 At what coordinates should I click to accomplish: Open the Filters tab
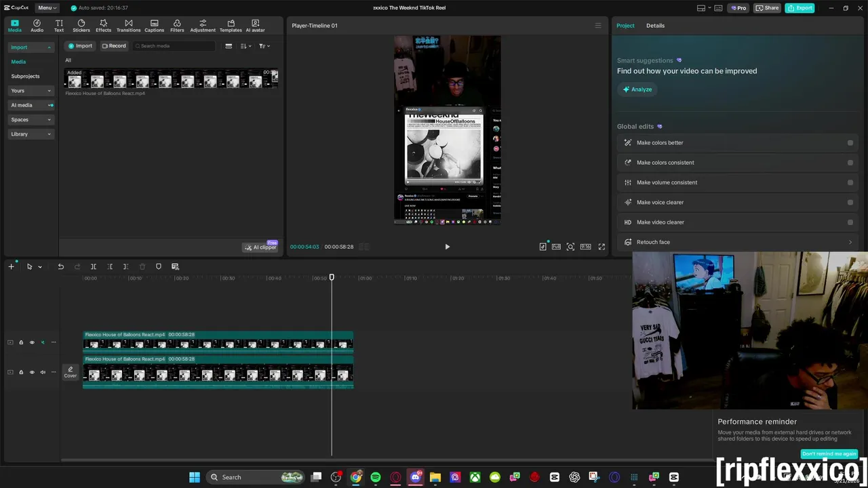coord(177,26)
